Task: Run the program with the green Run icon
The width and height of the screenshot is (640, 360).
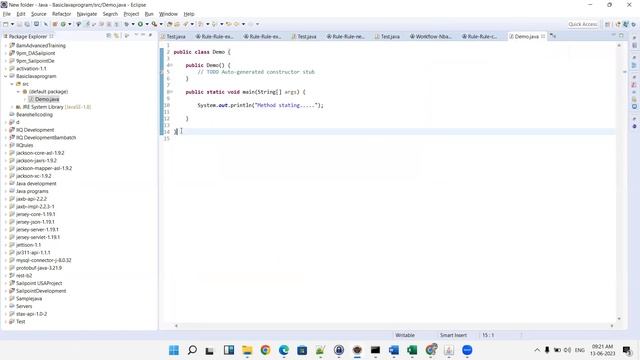Action: pos(140,24)
